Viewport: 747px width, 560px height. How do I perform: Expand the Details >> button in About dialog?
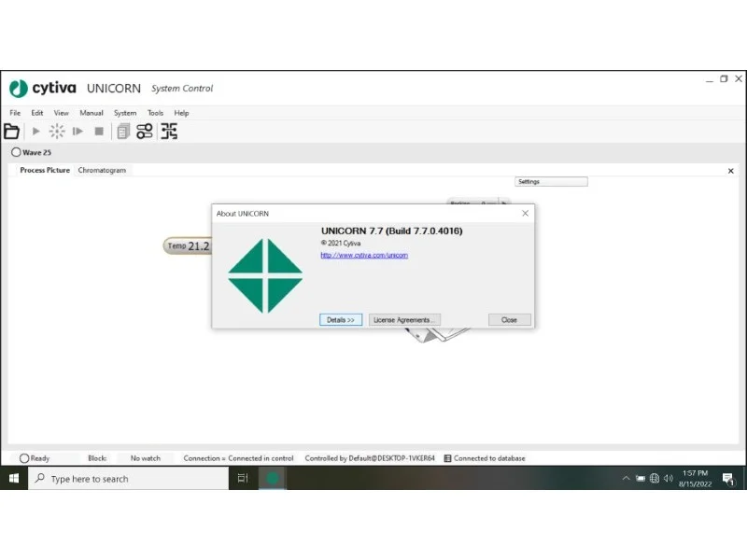pos(341,320)
